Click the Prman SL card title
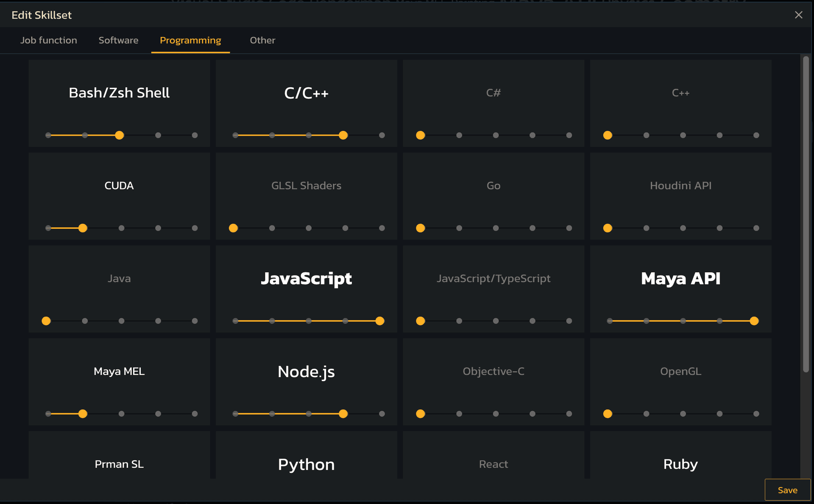The height and width of the screenshot is (504, 814). click(x=119, y=464)
